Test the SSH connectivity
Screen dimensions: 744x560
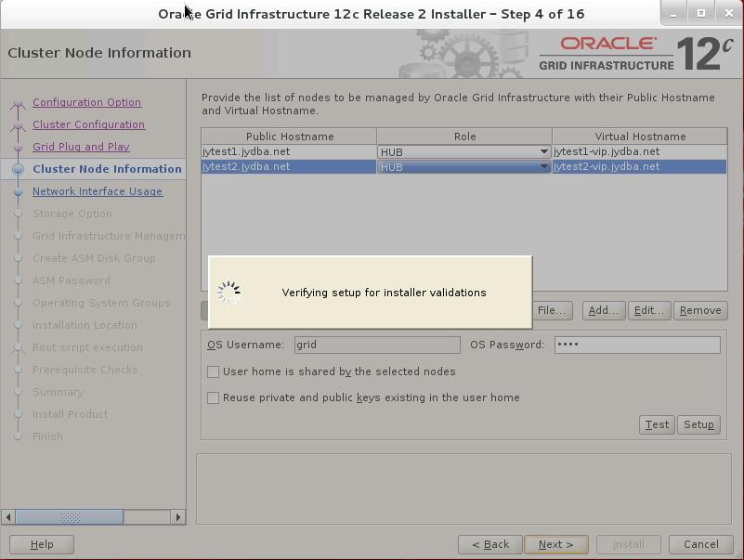tap(657, 424)
